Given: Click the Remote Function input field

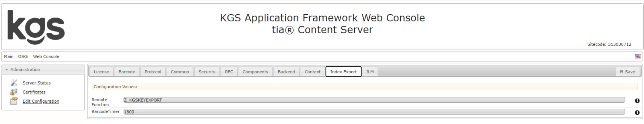Looking at the screenshot, I should click(x=374, y=100).
